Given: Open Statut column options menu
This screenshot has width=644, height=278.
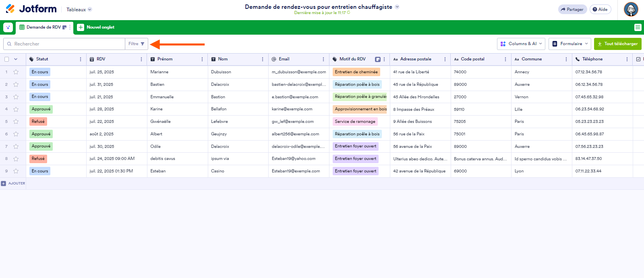Looking at the screenshot, I should pos(81,59).
